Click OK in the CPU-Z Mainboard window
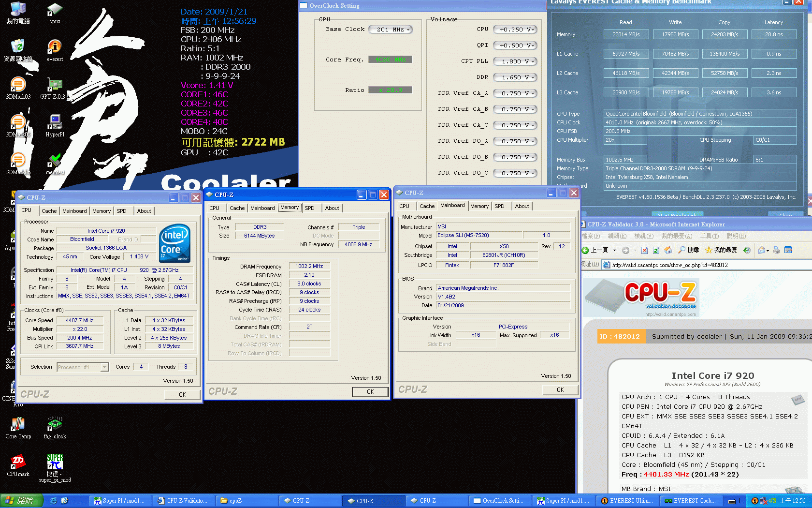The image size is (812, 508). (560, 389)
